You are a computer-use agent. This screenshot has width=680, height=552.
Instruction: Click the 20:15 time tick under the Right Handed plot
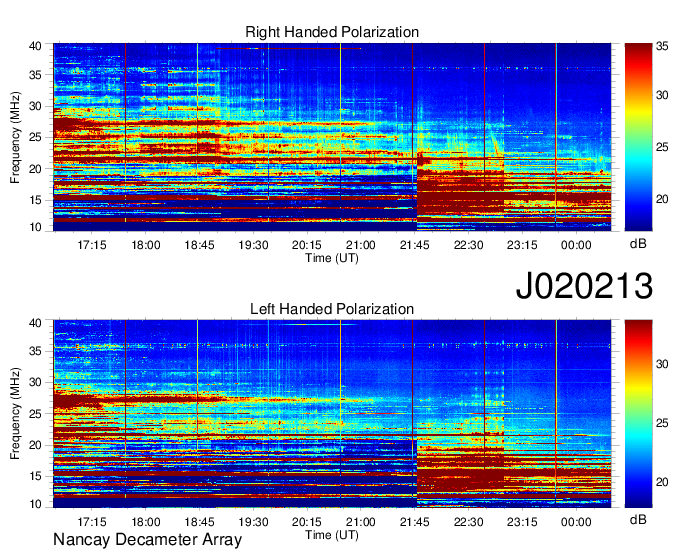click(307, 245)
